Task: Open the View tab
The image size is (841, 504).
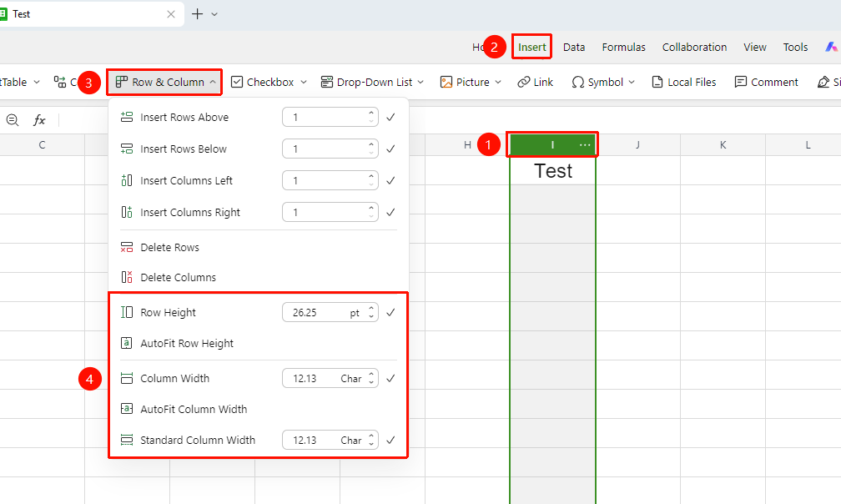Action: point(754,48)
